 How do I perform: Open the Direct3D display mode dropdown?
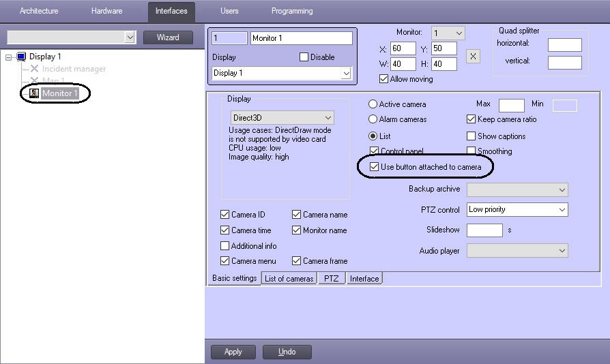282,118
